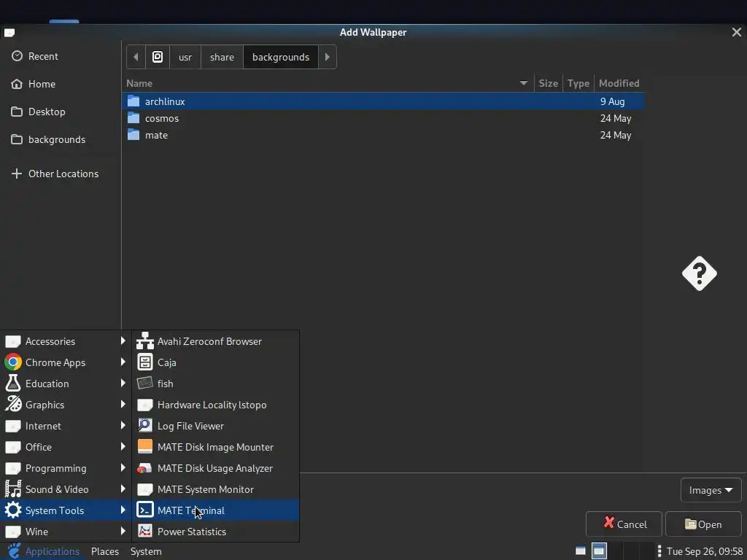
Task: Go to share in path bar
Action: point(222,57)
